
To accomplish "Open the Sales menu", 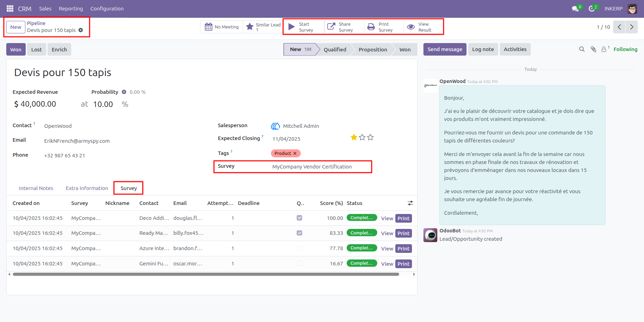I will [x=45, y=9].
